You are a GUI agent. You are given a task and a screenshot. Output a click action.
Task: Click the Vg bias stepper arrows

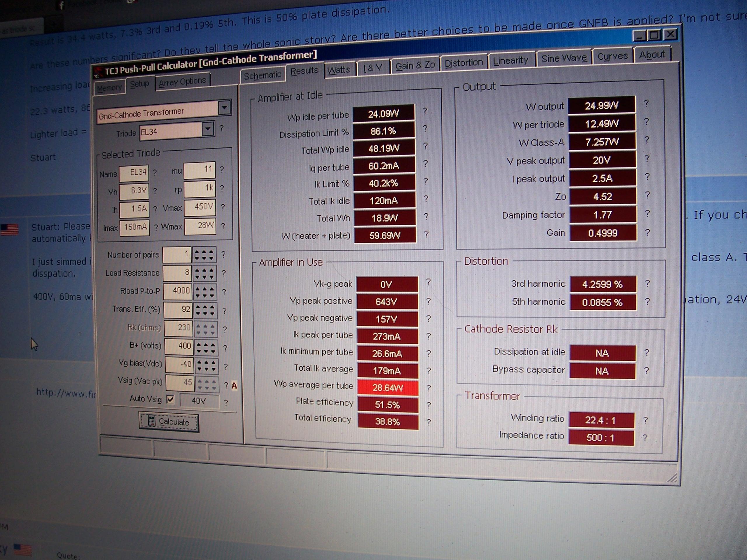tap(207, 366)
